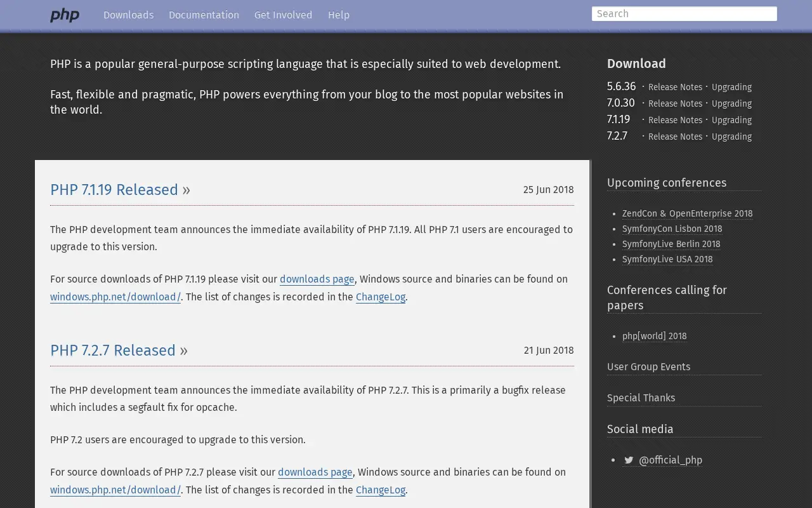Visit the @official_php Twitter profile
This screenshot has height=508, width=812.
click(x=671, y=460)
